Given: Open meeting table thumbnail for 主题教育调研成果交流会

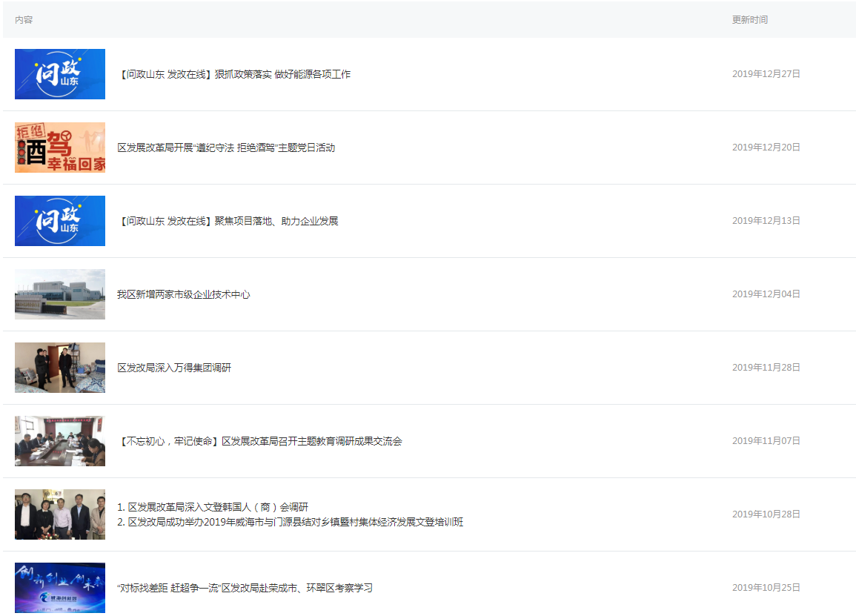Looking at the screenshot, I should point(60,441).
